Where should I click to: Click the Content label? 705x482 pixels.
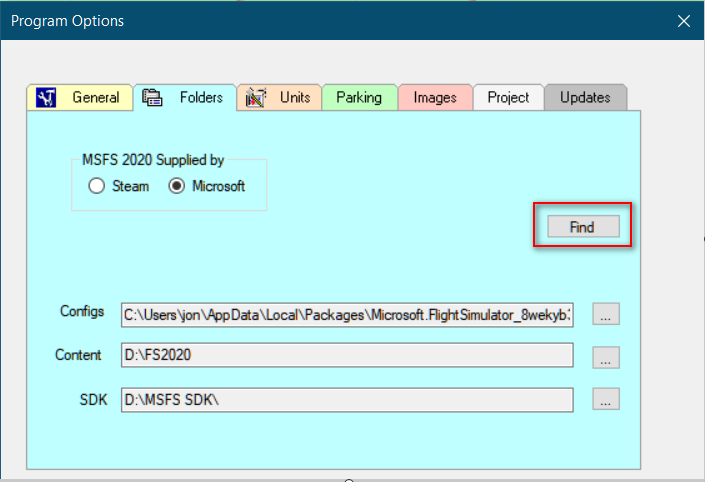pos(78,355)
